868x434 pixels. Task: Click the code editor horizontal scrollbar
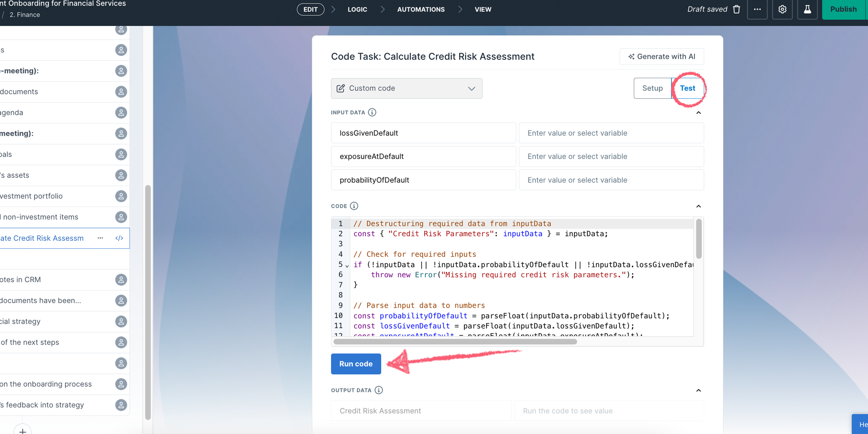coord(455,342)
